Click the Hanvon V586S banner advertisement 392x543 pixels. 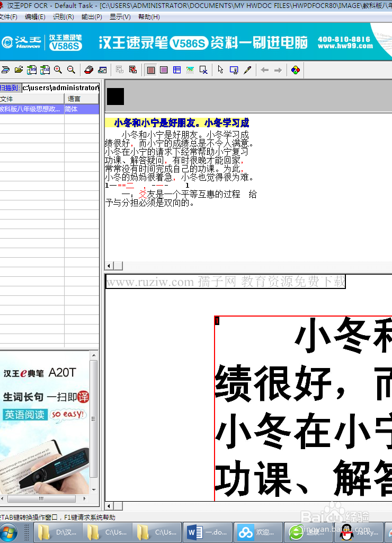tap(196, 42)
